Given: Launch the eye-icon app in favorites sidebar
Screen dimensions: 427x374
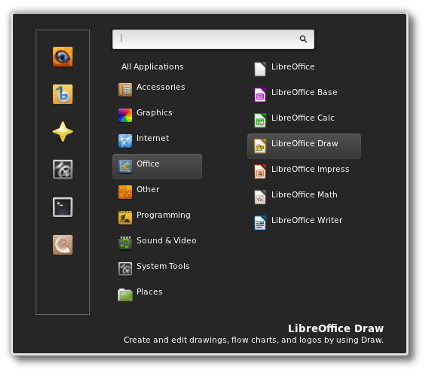Looking at the screenshot, I should 63,57.
